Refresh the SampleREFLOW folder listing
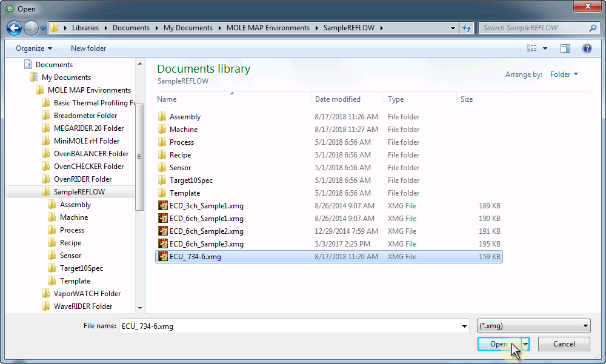This screenshot has width=606, height=364. (467, 28)
